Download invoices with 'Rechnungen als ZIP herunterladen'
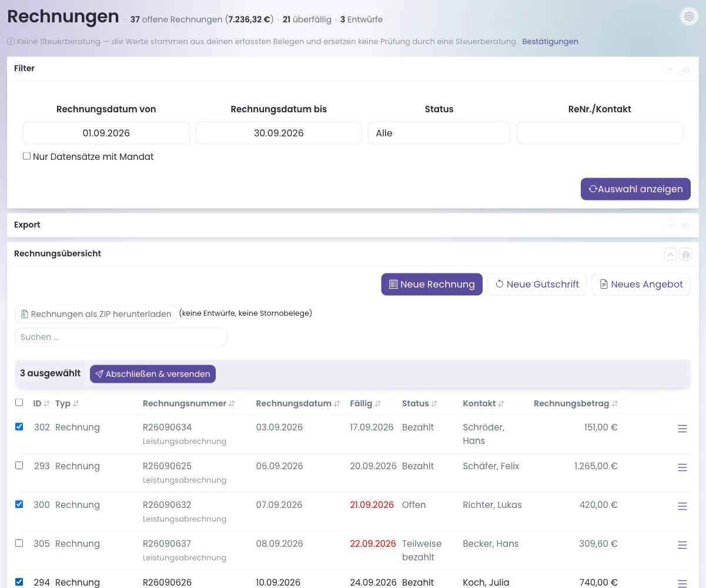This screenshot has width=706, height=588. 96,314
